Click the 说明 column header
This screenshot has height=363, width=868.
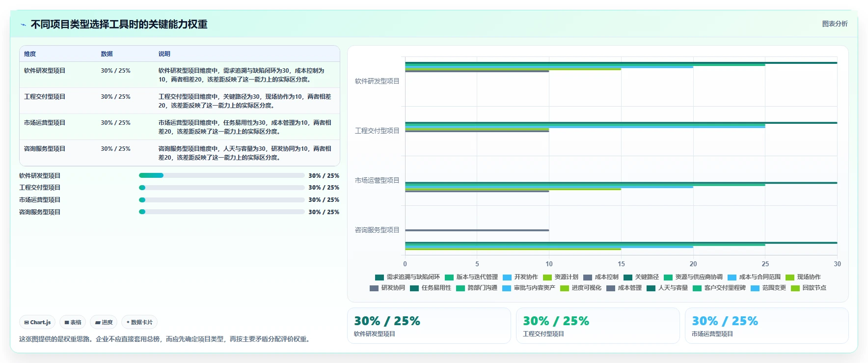[164, 54]
